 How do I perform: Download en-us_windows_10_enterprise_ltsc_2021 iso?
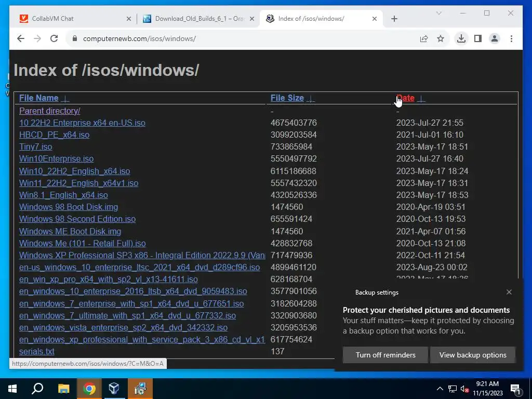pyautogui.click(x=139, y=268)
